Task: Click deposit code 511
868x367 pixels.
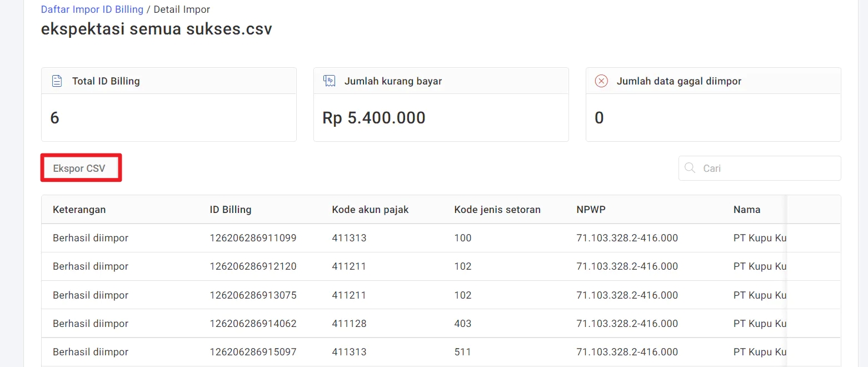Action: tap(462, 352)
